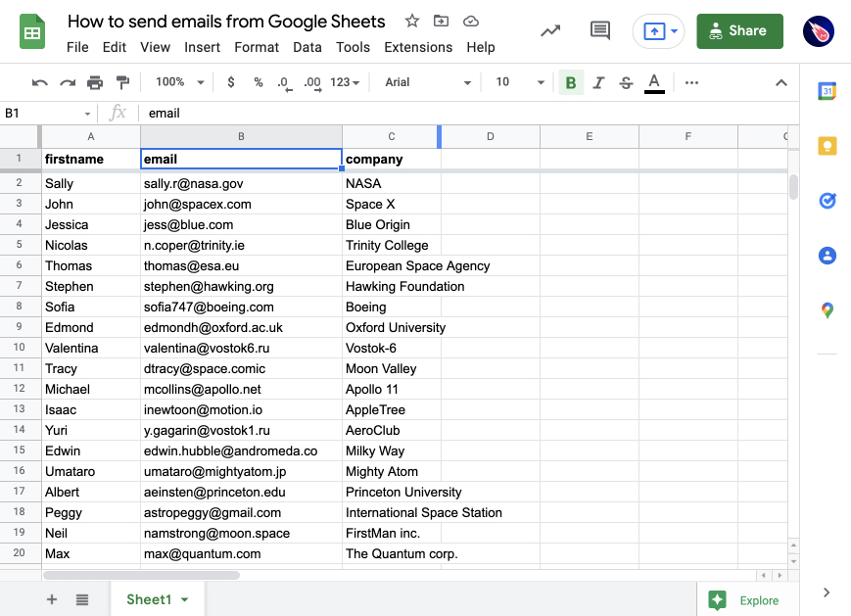
Task: Click the spreadsheet title to rename
Action: (x=226, y=22)
